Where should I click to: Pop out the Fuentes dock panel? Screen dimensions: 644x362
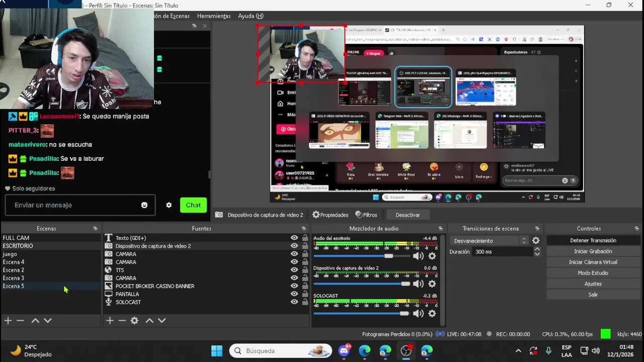(x=304, y=228)
